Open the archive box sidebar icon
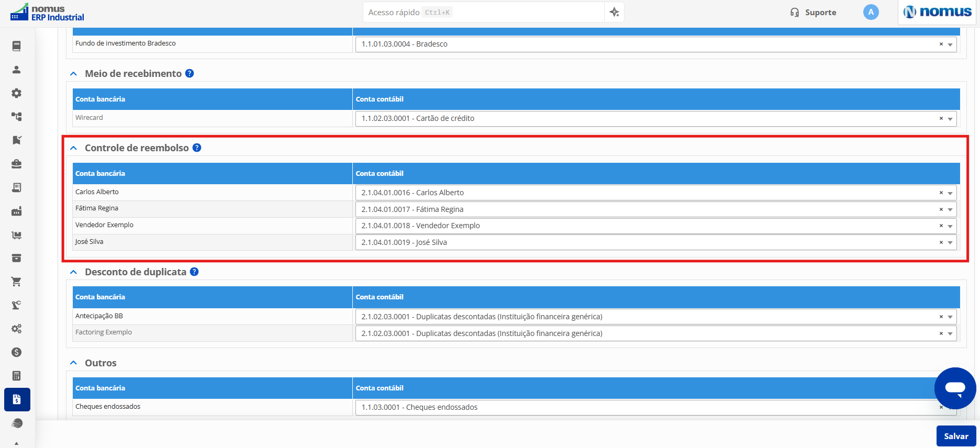 coord(17,258)
